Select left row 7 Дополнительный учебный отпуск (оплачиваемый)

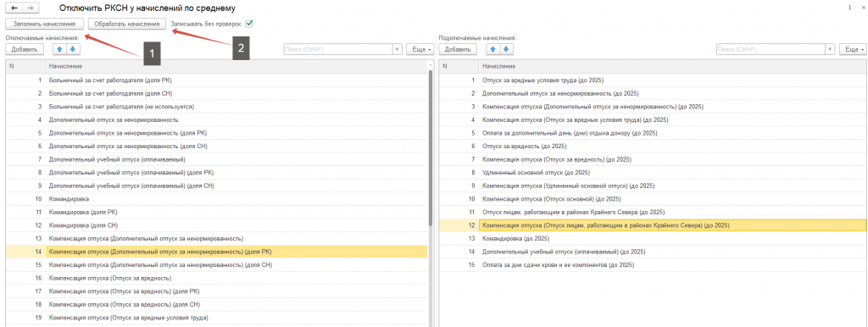217,160
